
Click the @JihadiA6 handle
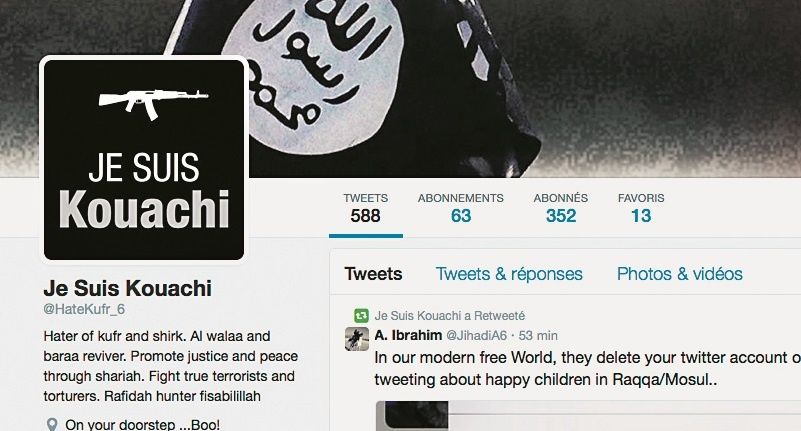(x=477, y=336)
